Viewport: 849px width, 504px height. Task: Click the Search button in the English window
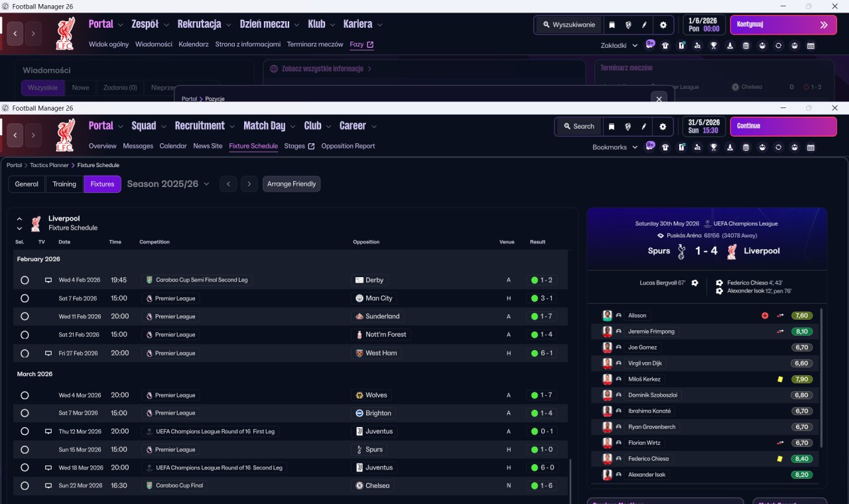[578, 126]
